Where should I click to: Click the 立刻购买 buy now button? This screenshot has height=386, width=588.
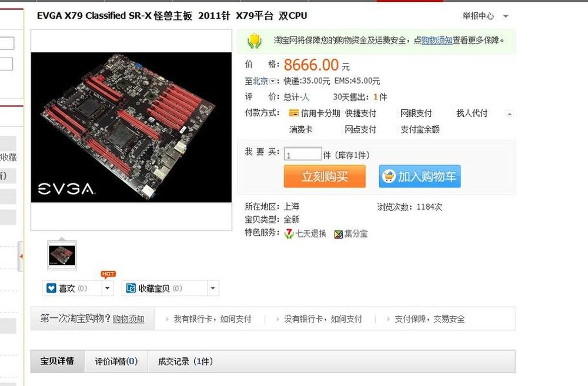325,176
